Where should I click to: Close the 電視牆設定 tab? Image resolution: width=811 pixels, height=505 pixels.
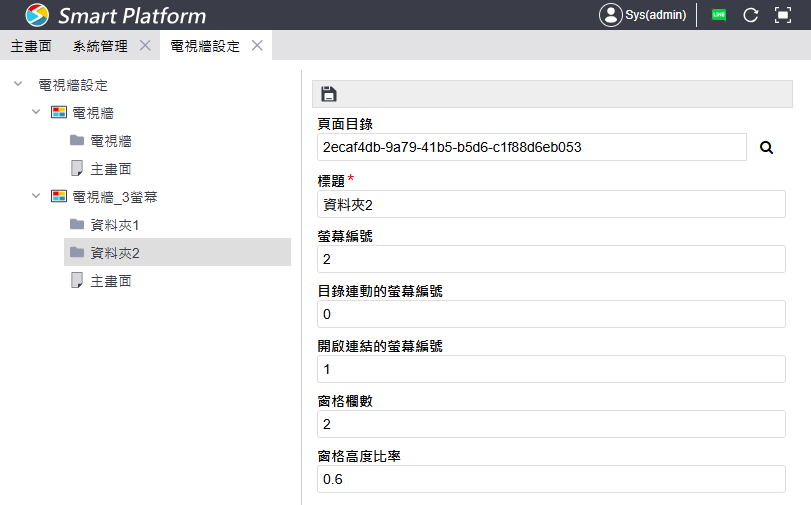point(257,46)
